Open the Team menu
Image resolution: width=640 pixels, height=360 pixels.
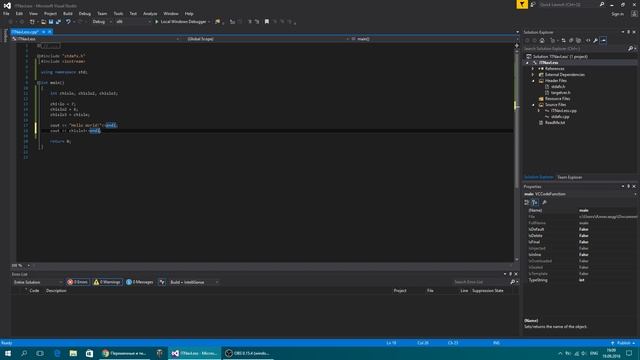pyautogui.click(x=102, y=13)
